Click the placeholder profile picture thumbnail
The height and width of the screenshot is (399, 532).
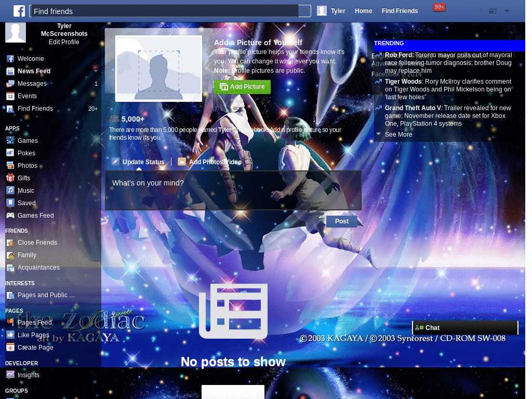tap(158, 69)
